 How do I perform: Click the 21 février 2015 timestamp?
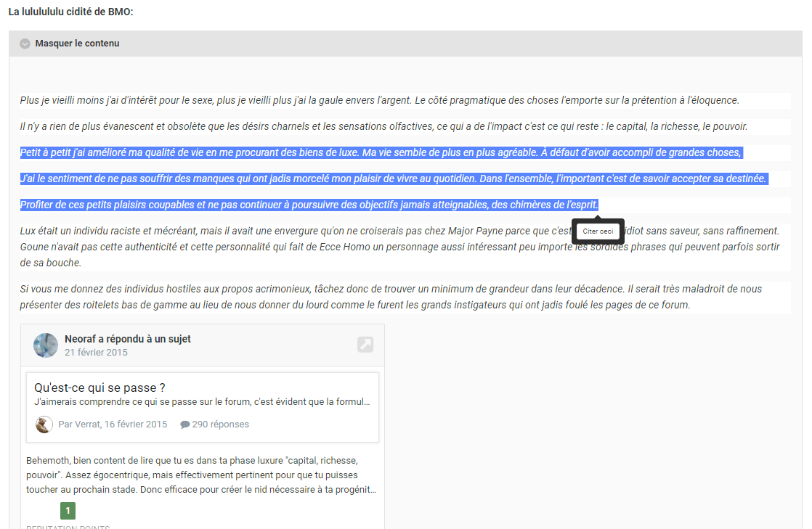click(x=96, y=353)
